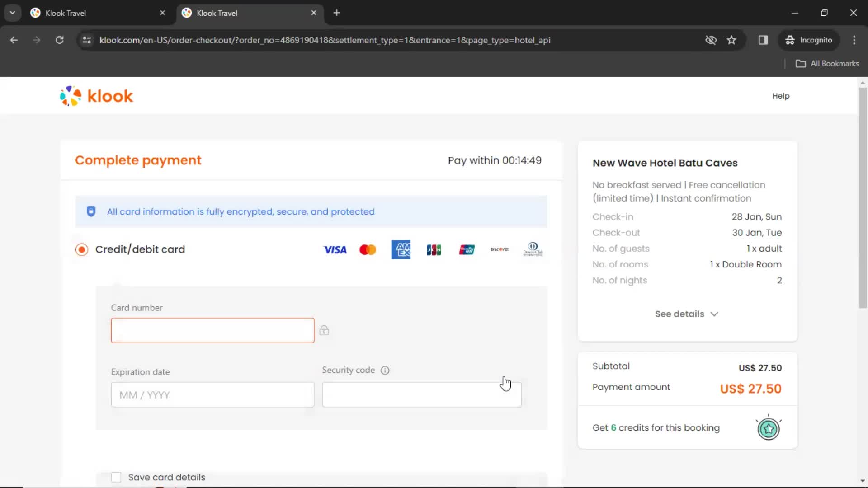Open the Help link
The image size is (868, 488).
[x=781, y=96]
